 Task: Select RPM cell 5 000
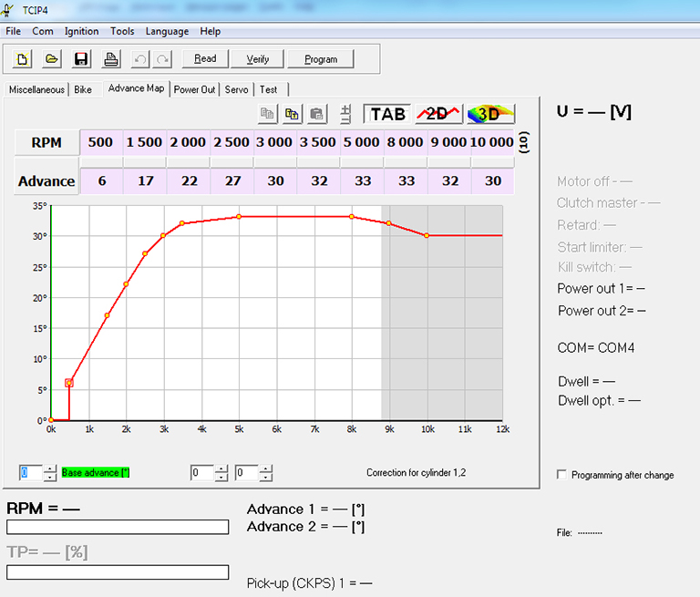[363, 142]
